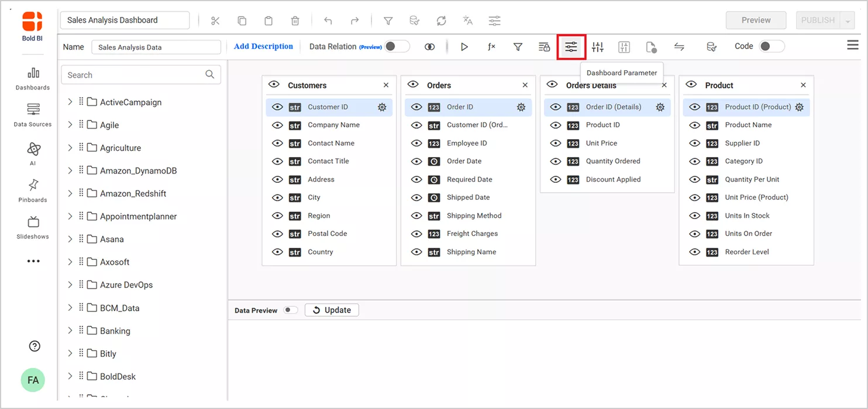The image size is (868, 409).
Task: Expand the Amazon_Redshift folder
Action: (x=70, y=193)
